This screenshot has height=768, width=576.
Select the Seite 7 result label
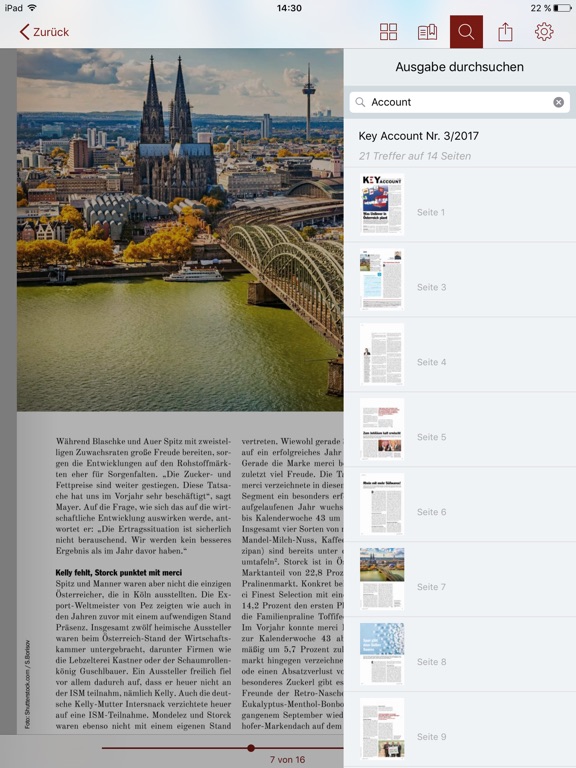432,587
